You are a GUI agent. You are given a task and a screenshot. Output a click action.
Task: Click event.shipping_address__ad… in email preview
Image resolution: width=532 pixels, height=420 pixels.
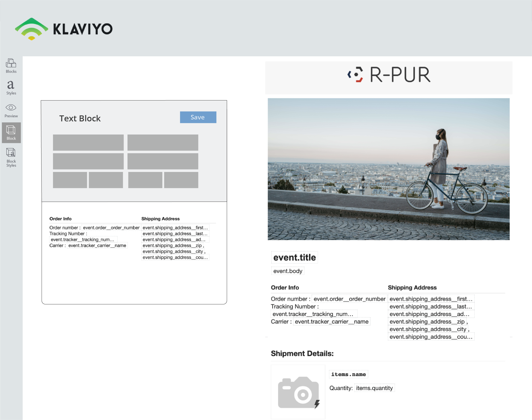(431, 314)
